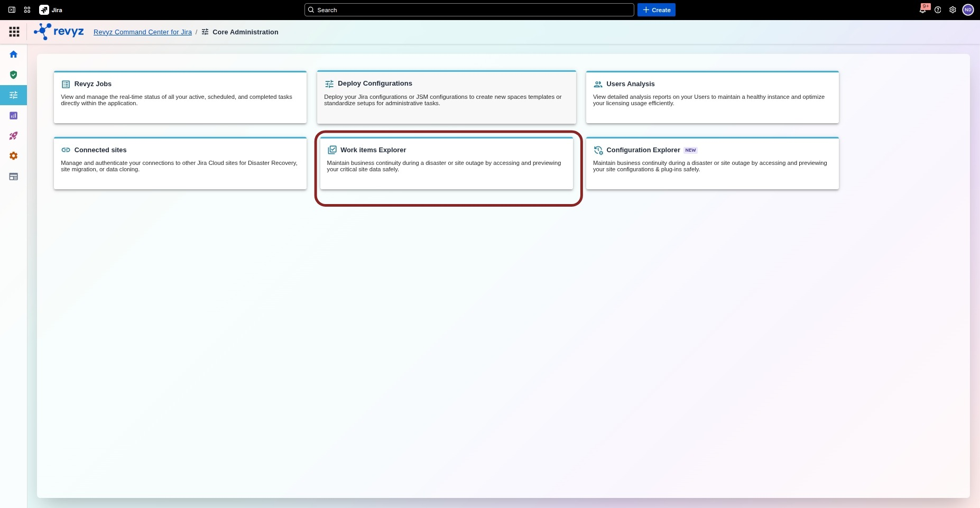This screenshot has height=508, width=980.
Task: Open the Users Analysis card title
Action: click(x=631, y=84)
